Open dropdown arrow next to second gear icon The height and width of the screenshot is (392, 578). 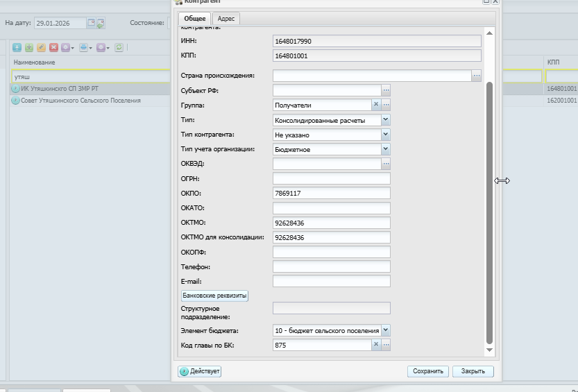[x=108, y=49]
